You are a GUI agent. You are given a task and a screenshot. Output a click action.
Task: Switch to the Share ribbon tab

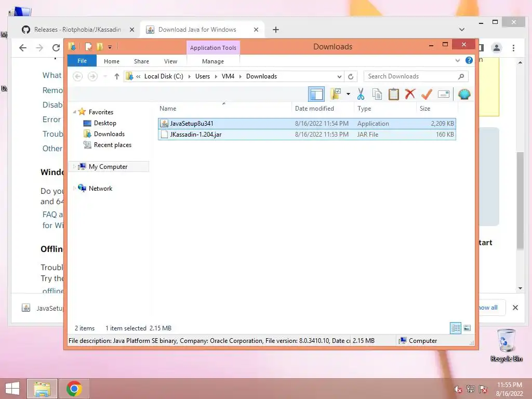click(141, 61)
